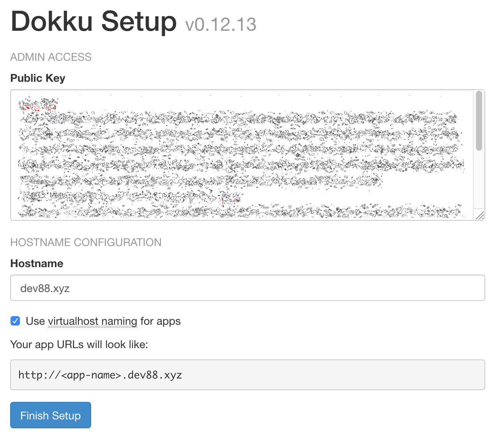Click the HOSTNAME CONFIGURATION section header

tap(86, 242)
